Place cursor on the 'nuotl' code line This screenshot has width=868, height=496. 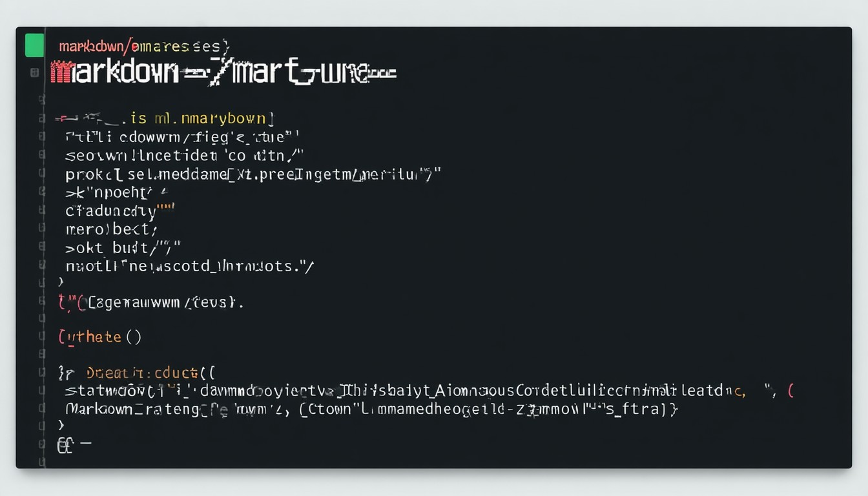pyautogui.click(x=189, y=265)
